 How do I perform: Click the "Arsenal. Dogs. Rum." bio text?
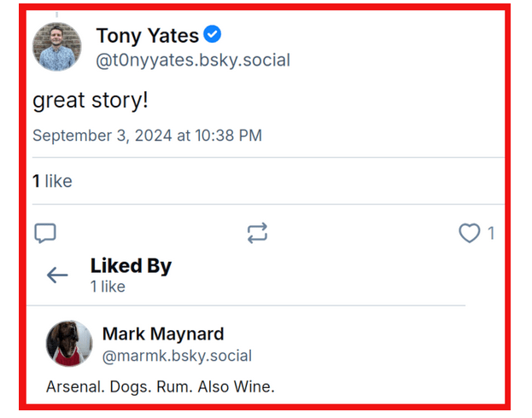(161, 387)
